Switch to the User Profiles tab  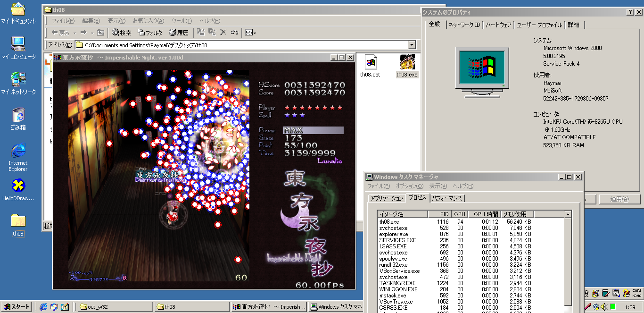pos(539,25)
